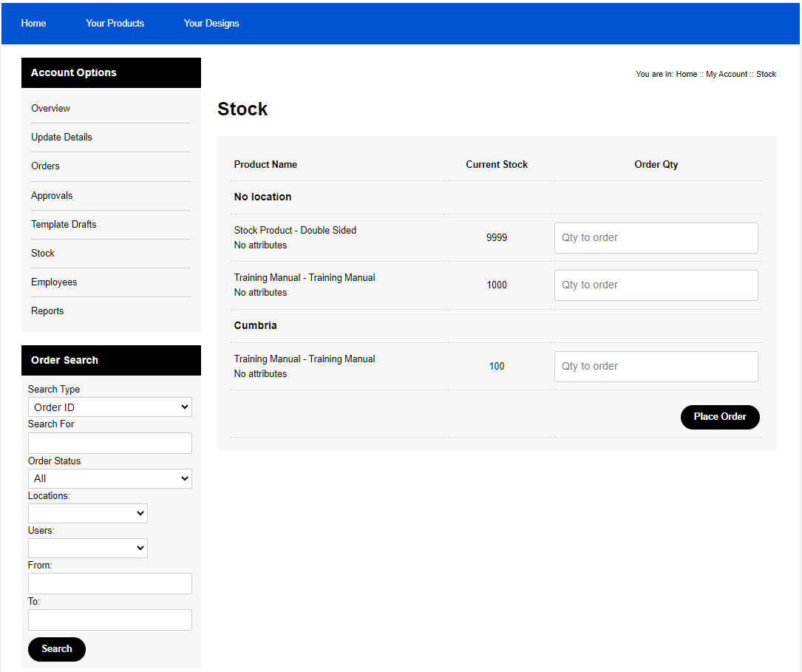Click the Order Qty column header
Image resolution: width=802 pixels, height=672 pixels.
(x=656, y=165)
